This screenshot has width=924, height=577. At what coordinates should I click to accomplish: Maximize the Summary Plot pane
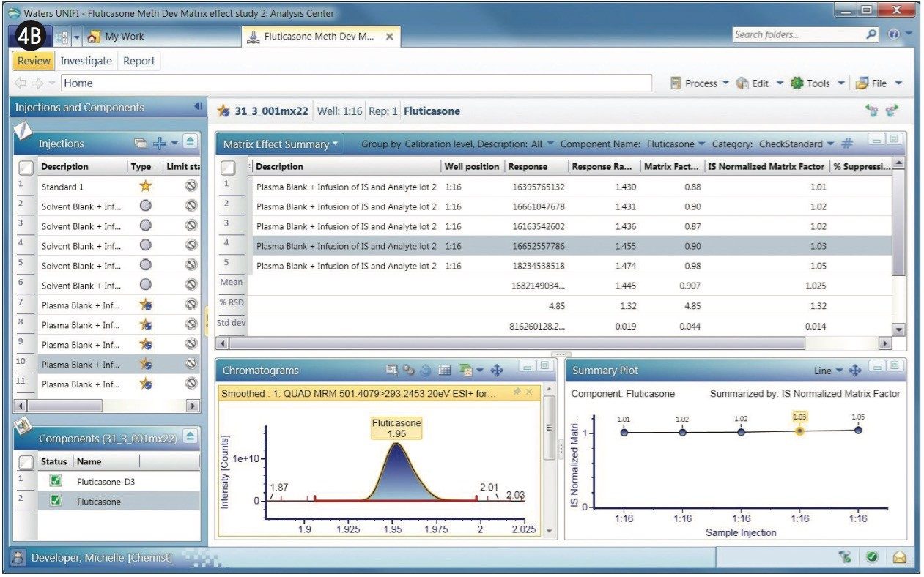point(894,365)
